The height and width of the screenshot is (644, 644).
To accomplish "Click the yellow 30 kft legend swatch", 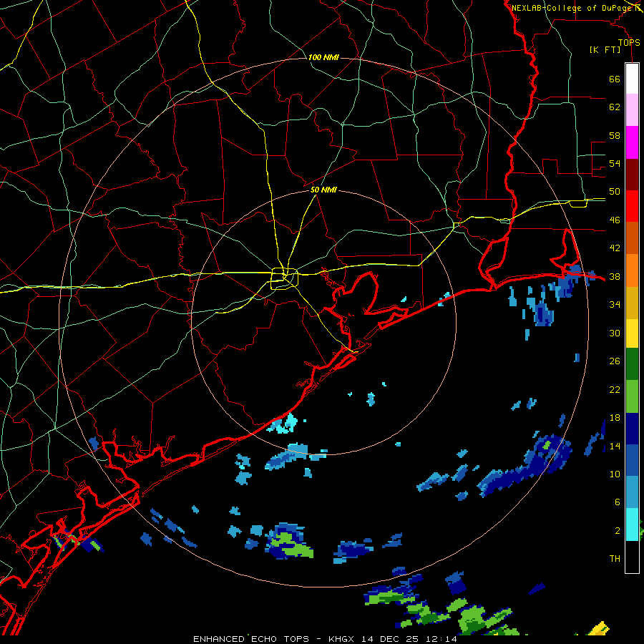I will point(632,333).
